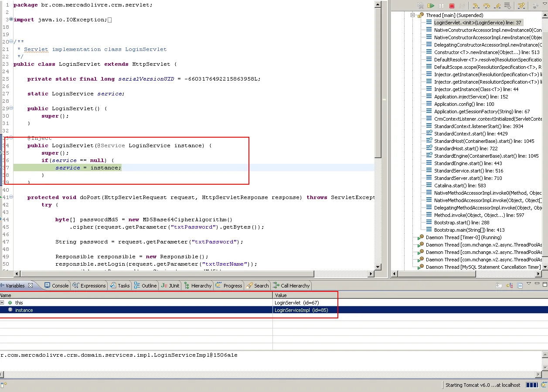Unfold the collapsed import statements

click(x=11, y=20)
